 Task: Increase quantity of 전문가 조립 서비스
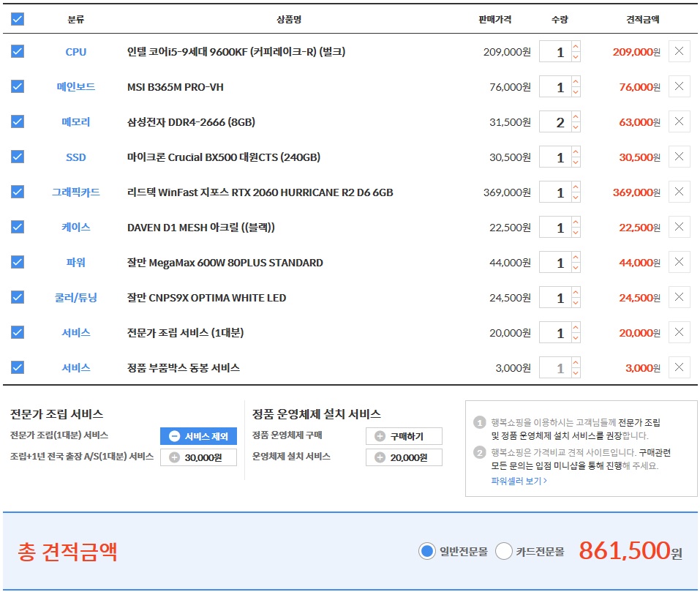tap(576, 327)
